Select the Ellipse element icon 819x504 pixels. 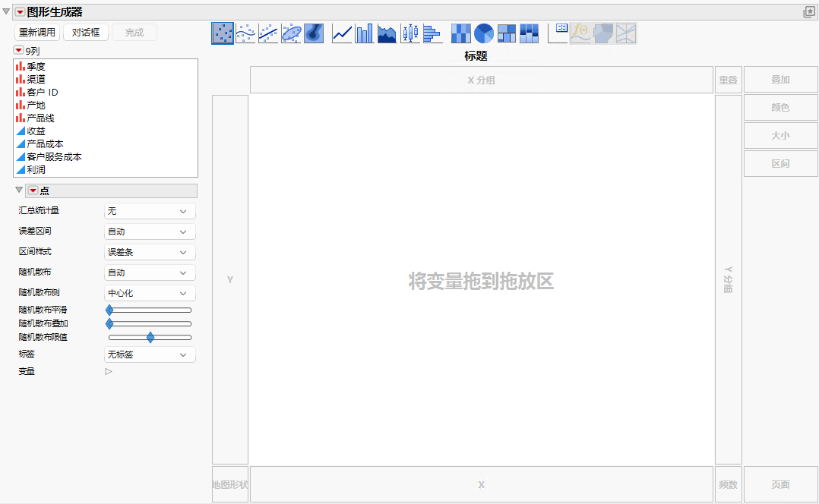[x=291, y=33]
